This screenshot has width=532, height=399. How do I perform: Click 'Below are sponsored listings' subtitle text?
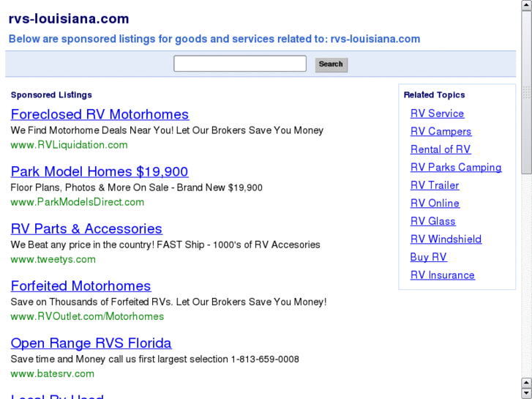pos(214,39)
